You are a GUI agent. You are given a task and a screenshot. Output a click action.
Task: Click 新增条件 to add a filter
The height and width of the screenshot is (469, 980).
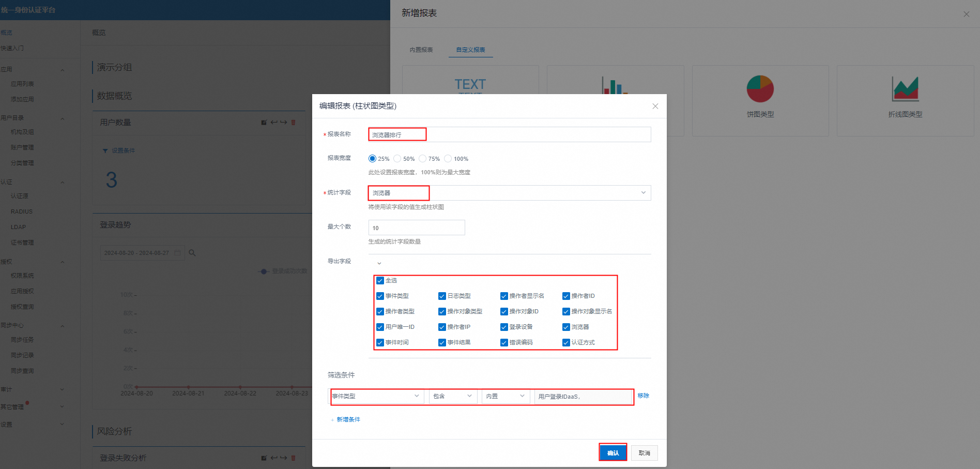click(345, 419)
